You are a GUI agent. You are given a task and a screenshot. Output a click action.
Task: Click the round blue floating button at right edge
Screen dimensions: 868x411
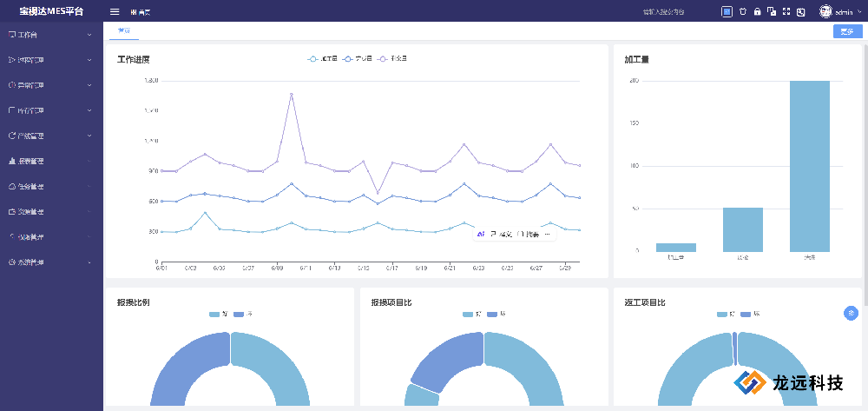point(851,313)
